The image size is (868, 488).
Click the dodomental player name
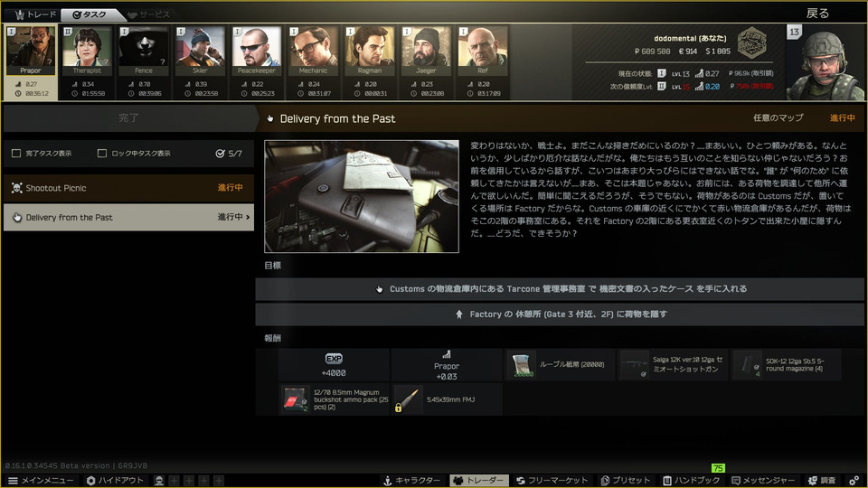coord(690,38)
